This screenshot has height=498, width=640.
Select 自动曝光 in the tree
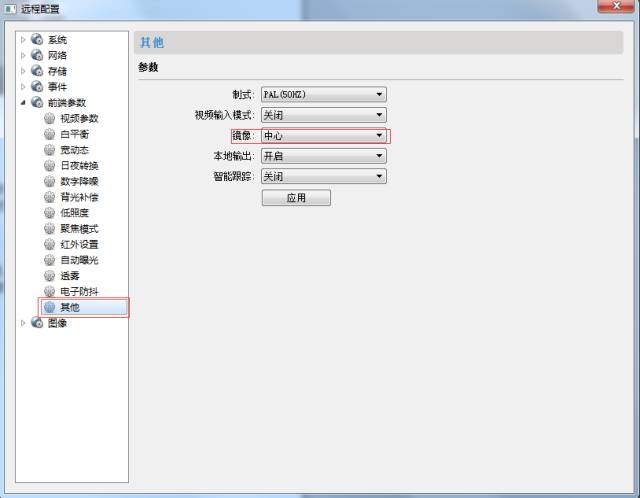click(x=79, y=260)
